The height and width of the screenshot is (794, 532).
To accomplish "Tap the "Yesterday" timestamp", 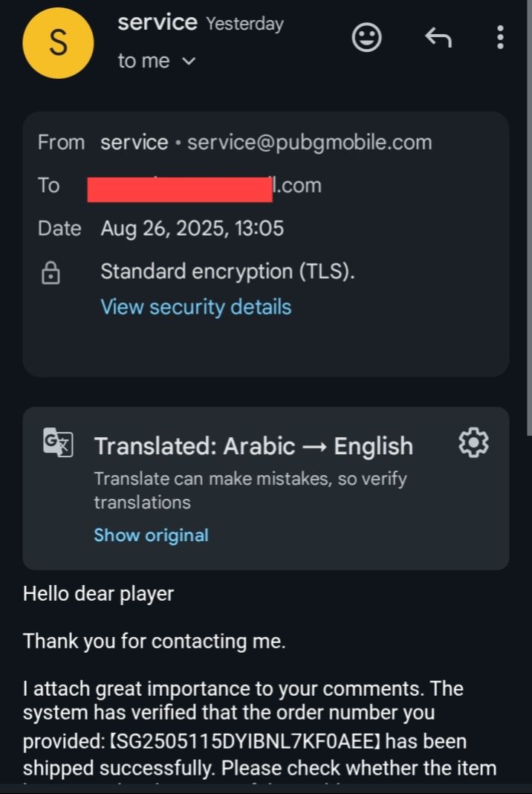I will click(x=244, y=24).
